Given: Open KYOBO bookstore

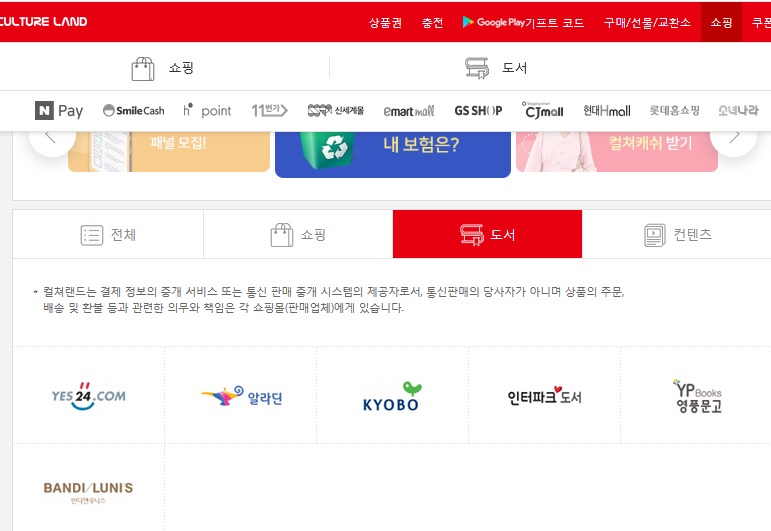Looking at the screenshot, I should 392,395.
